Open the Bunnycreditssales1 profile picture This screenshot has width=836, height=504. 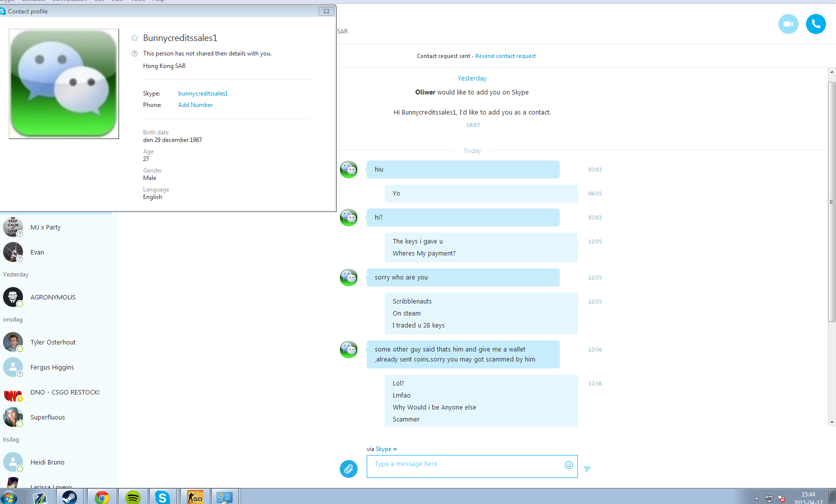64,83
